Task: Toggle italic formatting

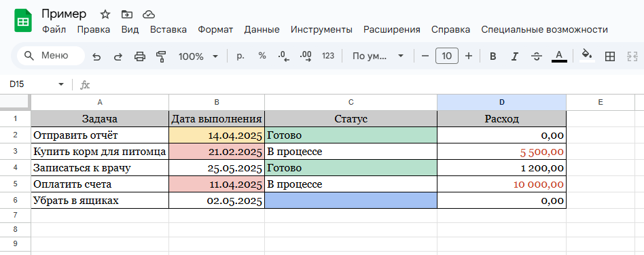Action: pyautogui.click(x=515, y=56)
